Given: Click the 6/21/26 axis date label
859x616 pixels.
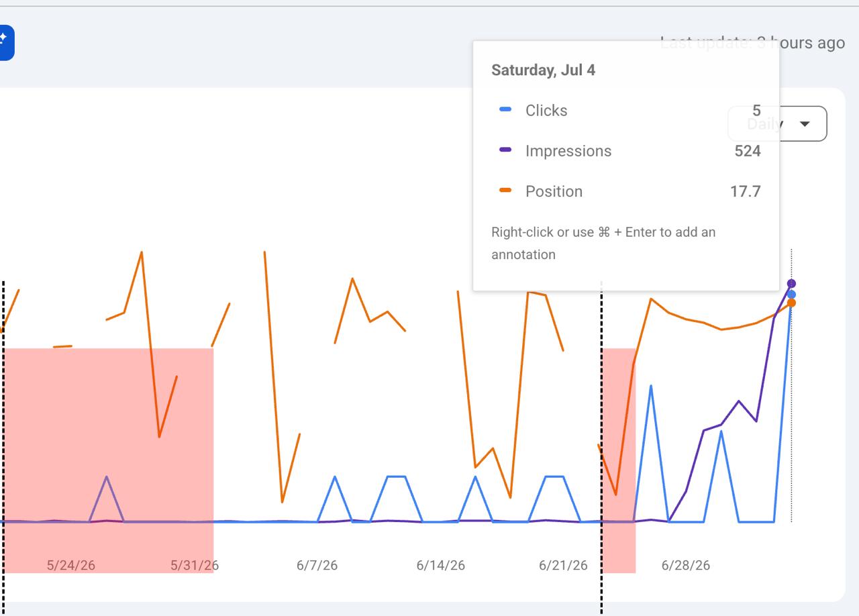Looking at the screenshot, I should point(563,565).
